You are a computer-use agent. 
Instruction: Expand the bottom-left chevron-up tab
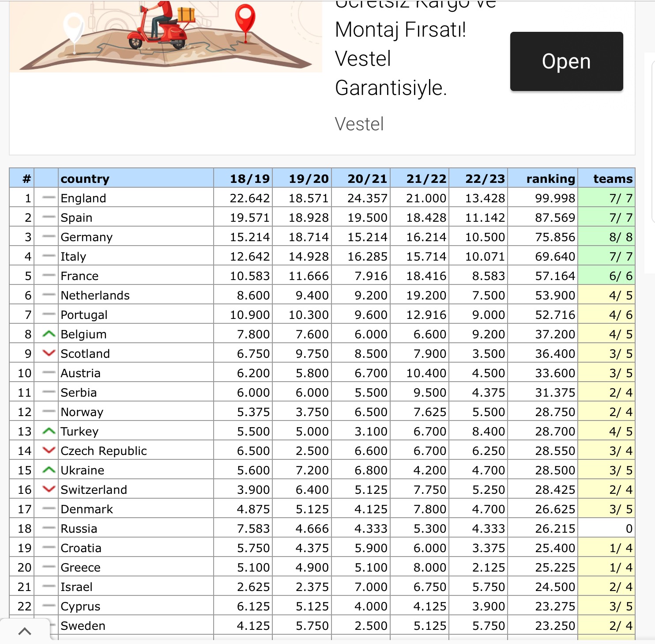(25, 631)
